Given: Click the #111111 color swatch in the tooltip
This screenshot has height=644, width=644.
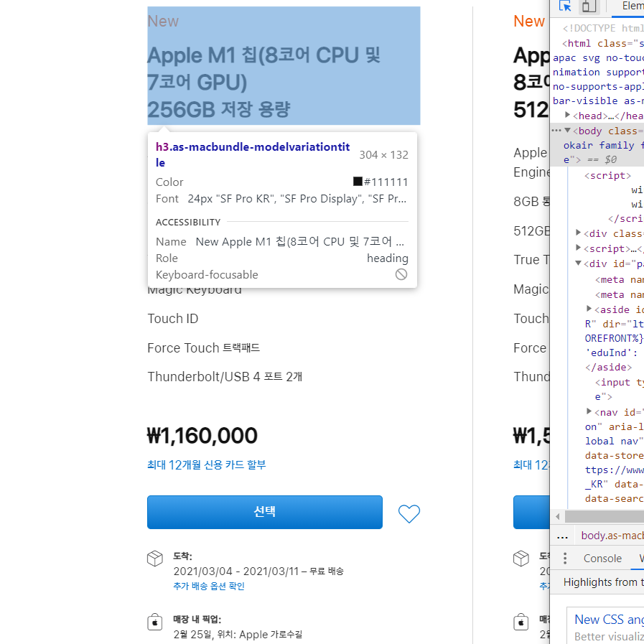Looking at the screenshot, I should (x=358, y=181).
